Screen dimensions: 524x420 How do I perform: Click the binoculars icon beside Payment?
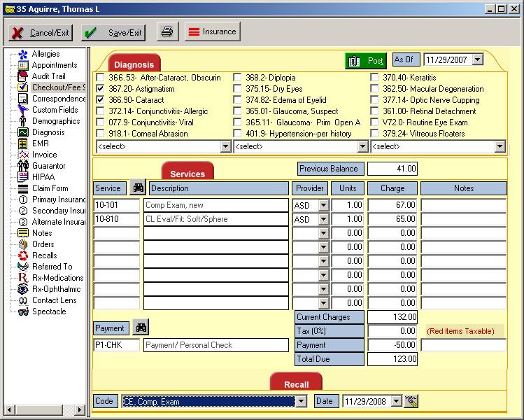(141, 328)
